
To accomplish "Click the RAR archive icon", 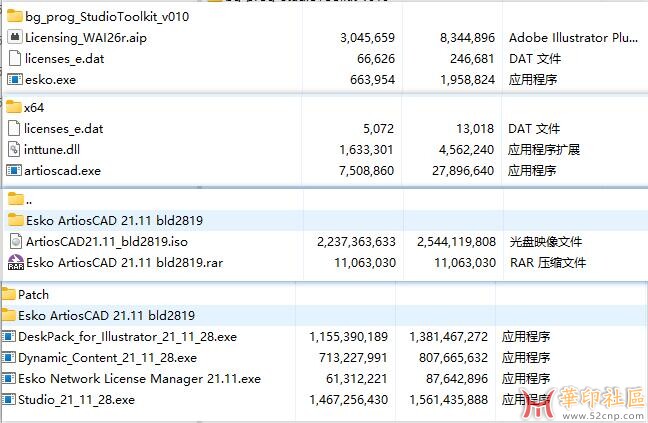I will tap(15, 263).
